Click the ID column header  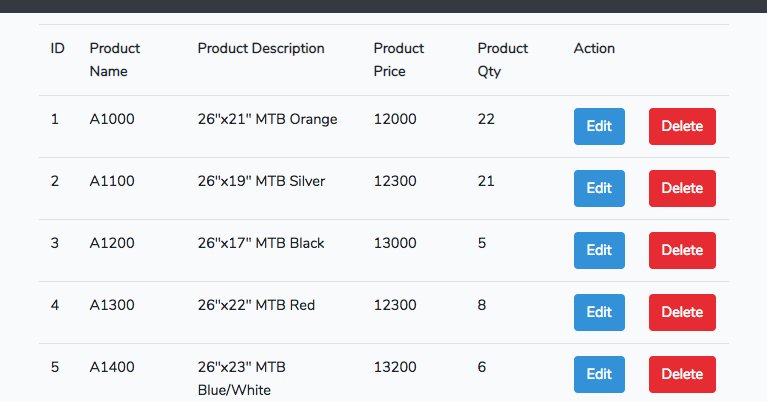pyautogui.click(x=58, y=49)
